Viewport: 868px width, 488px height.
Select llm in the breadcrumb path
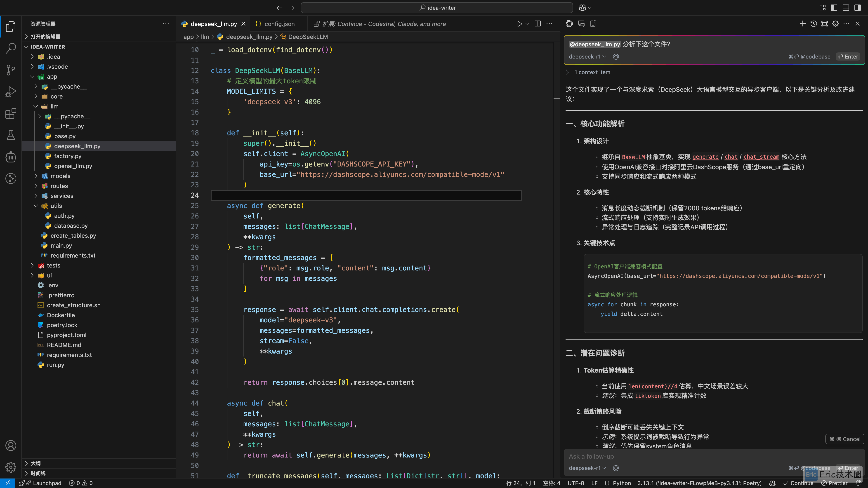[x=205, y=37]
